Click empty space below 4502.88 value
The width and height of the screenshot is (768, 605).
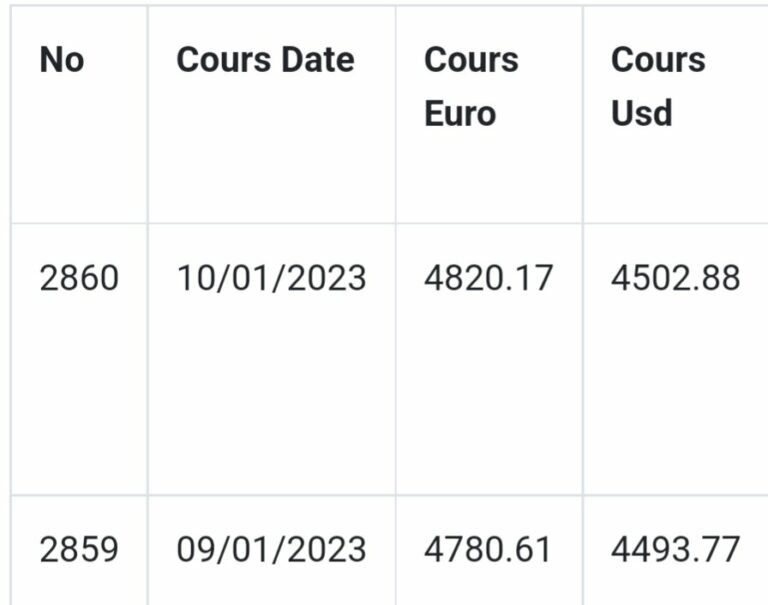(675, 392)
